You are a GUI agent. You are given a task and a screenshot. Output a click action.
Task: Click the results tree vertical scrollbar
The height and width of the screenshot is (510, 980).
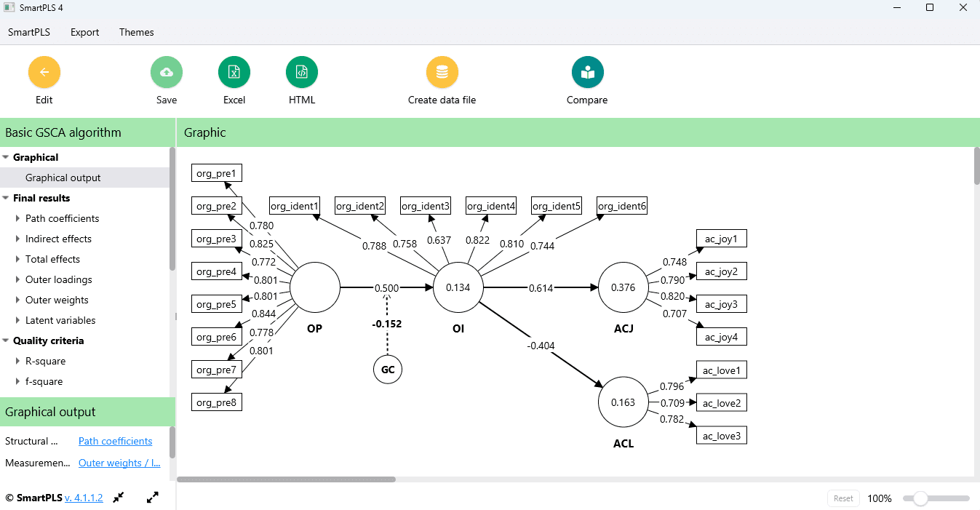172,209
